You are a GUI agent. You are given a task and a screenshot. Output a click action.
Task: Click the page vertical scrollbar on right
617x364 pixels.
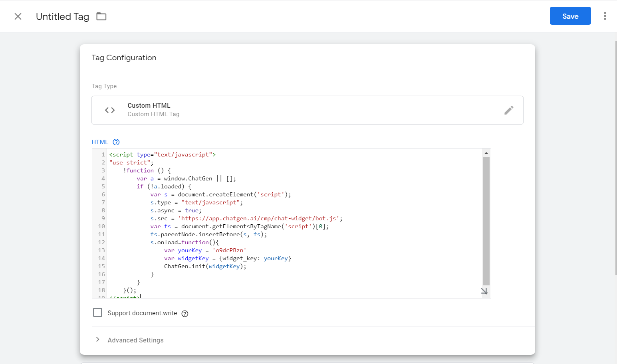[x=615, y=158]
